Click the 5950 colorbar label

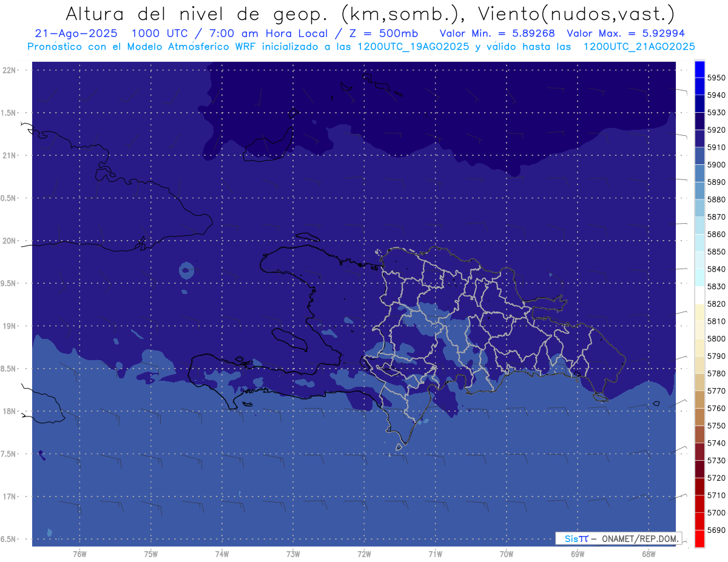pyautogui.click(x=716, y=78)
